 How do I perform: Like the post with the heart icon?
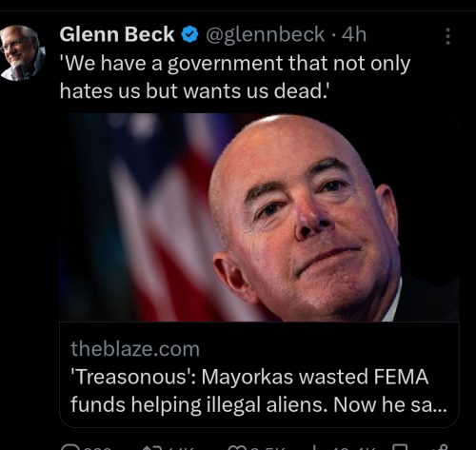[235, 447]
